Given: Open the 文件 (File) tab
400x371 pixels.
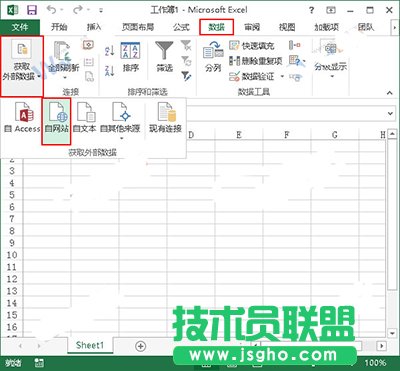Looking at the screenshot, I should [20, 27].
